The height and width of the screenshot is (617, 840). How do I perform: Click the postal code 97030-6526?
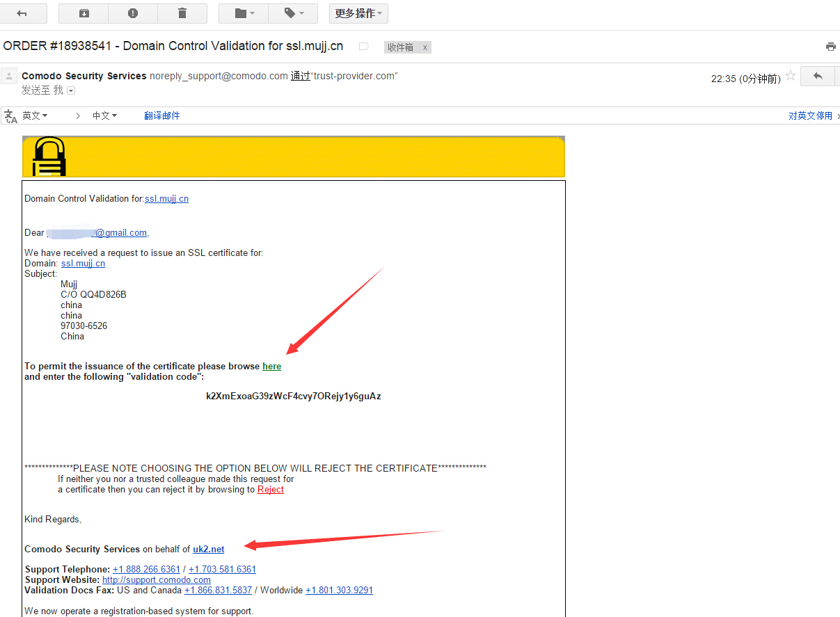pos(84,326)
